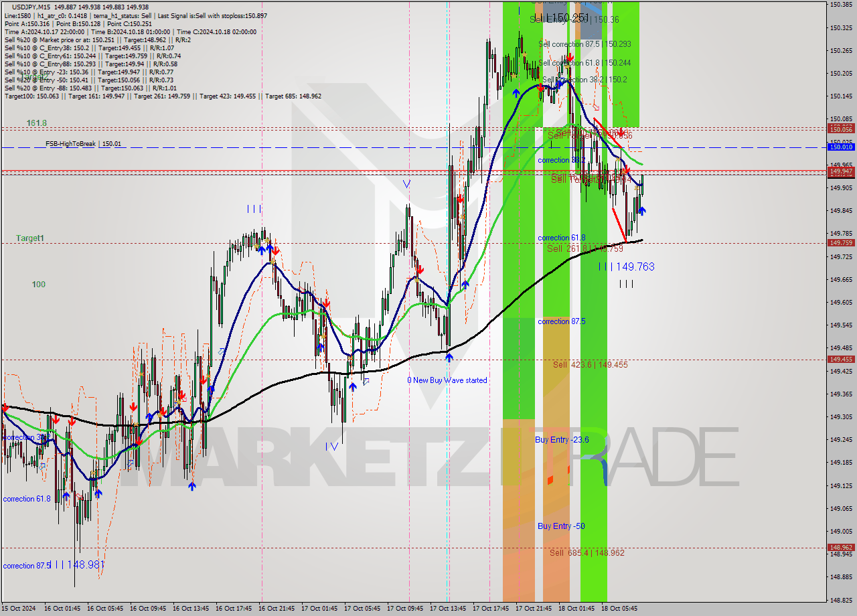Click the blue 150.010 price tag on axis
This screenshot has height=616, width=857.
[x=842, y=147]
